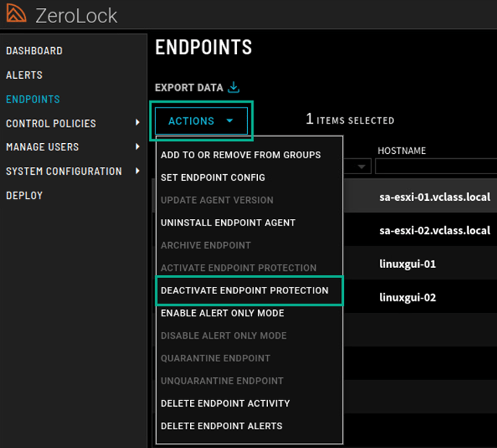497x448 pixels.
Task: Select Deactivate Endpoint Protection
Action: (244, 290)
